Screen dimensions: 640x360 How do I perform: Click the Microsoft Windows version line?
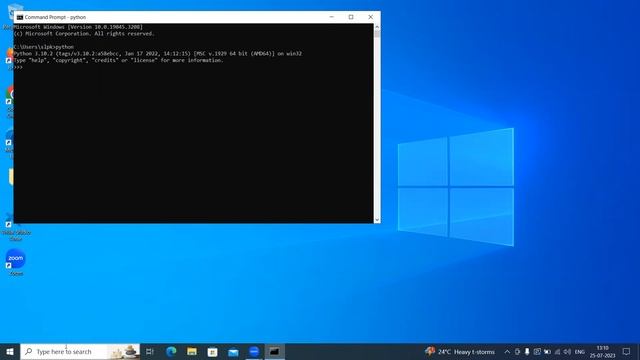point(78,27)
